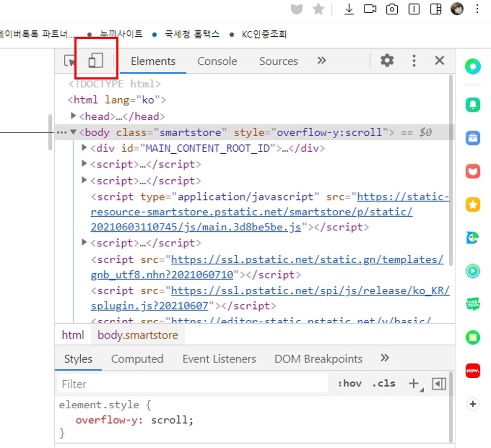Image resolution: width=491 pixels, height=448 pixels.
Task: Open the splugin.js script link
Action: (x=270, y=298)
